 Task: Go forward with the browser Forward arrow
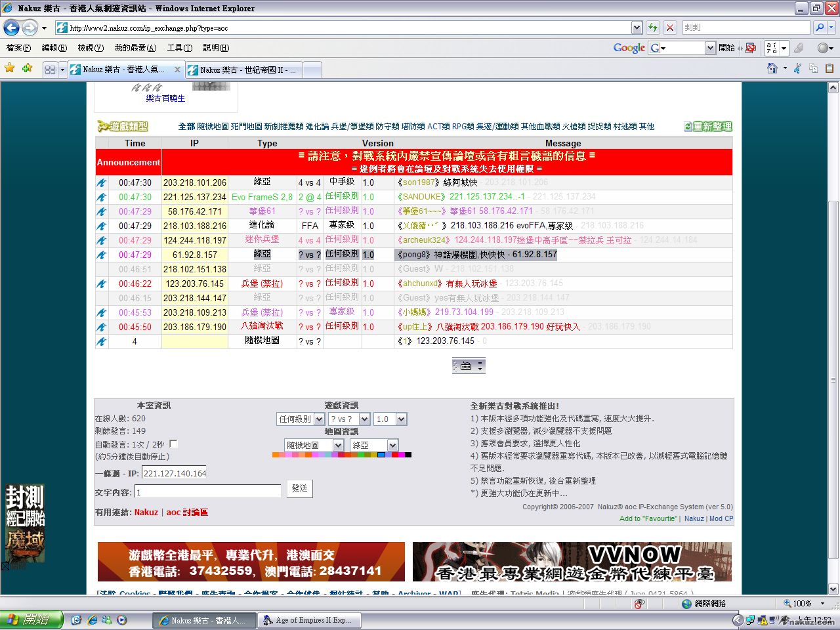pos(30,28)
